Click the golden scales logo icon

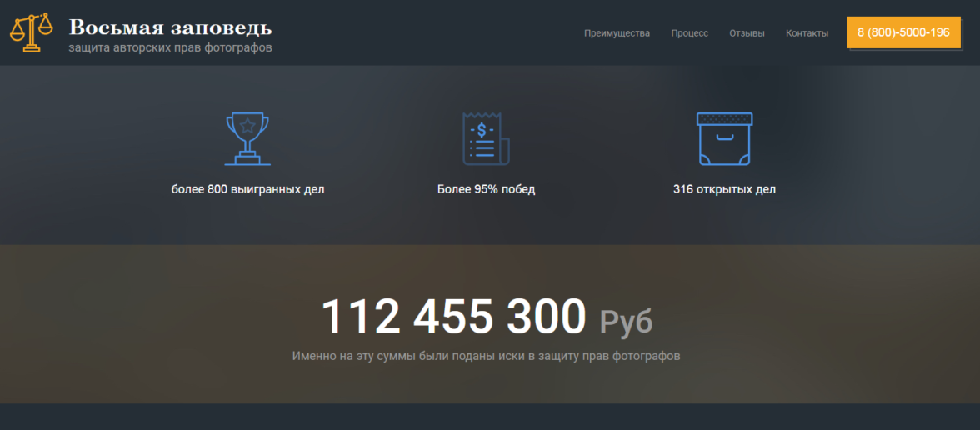(x=31, y=32)
